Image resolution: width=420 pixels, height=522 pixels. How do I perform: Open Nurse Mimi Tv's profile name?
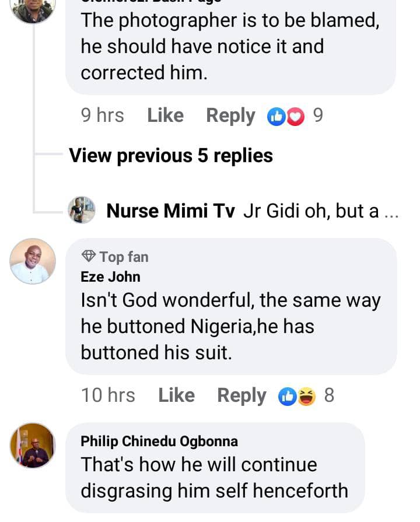point(170,211)
